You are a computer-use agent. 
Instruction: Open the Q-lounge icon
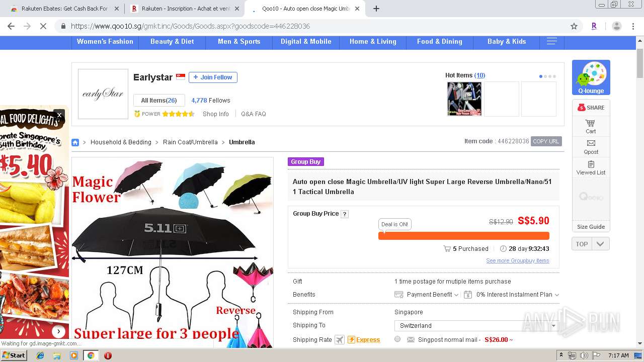(591, 77)
